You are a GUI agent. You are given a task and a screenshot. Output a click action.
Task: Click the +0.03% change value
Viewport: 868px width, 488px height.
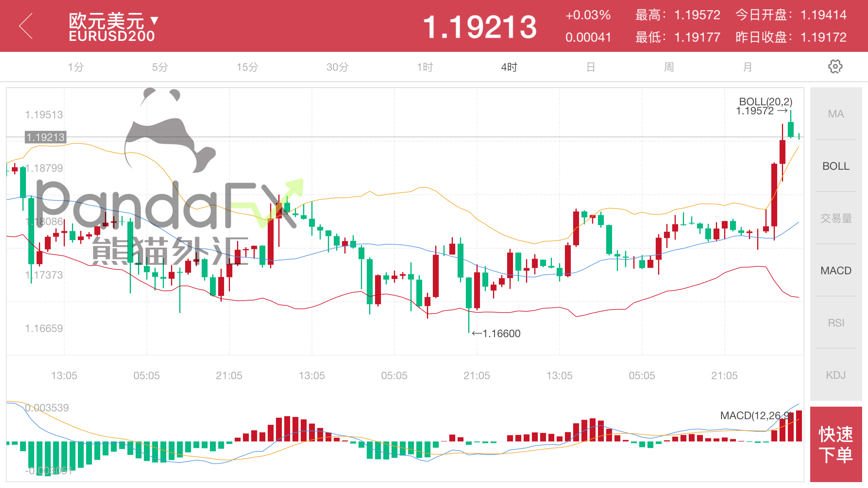click(x=588, y=15)
